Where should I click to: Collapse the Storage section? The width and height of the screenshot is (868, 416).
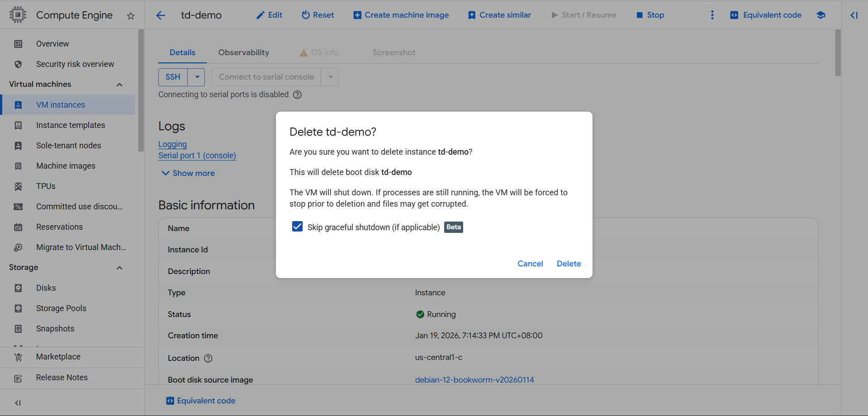click(119, 268)
